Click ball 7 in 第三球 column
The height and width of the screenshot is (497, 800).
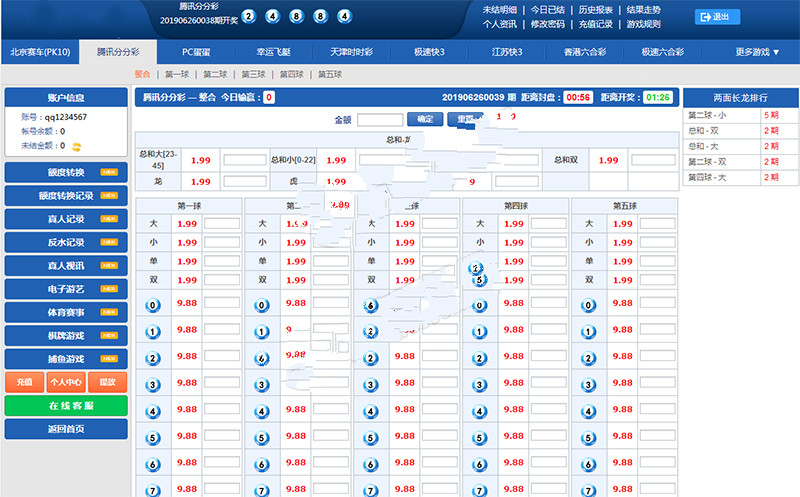tap(370, 490)
